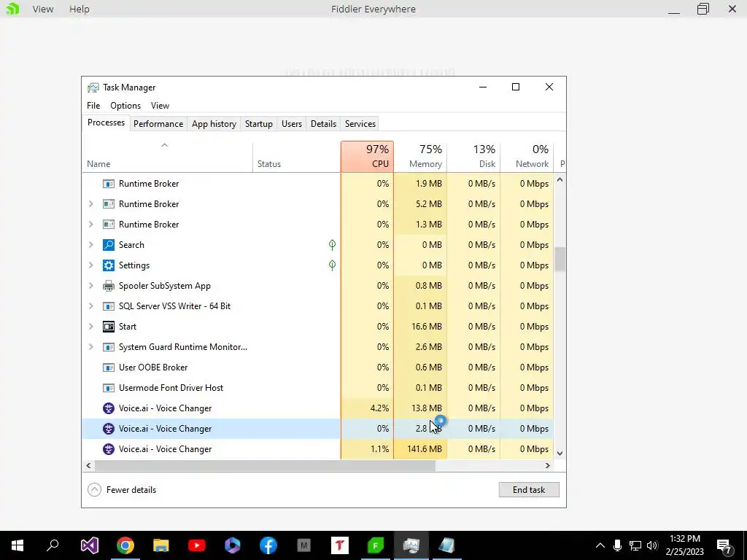
Task: Expand the Search process group
Action: [x=91, y=245]
